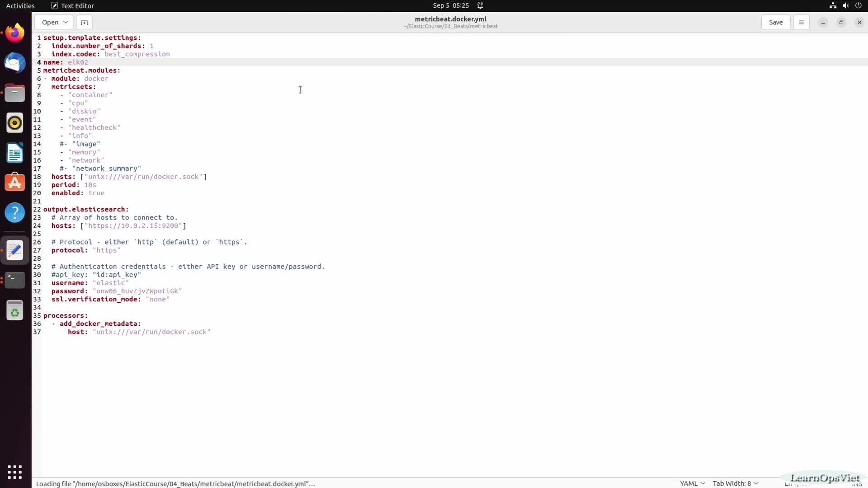868x488 pixels.
Task: Open the network status icon in the top bar
Action: tap(833, 5)
